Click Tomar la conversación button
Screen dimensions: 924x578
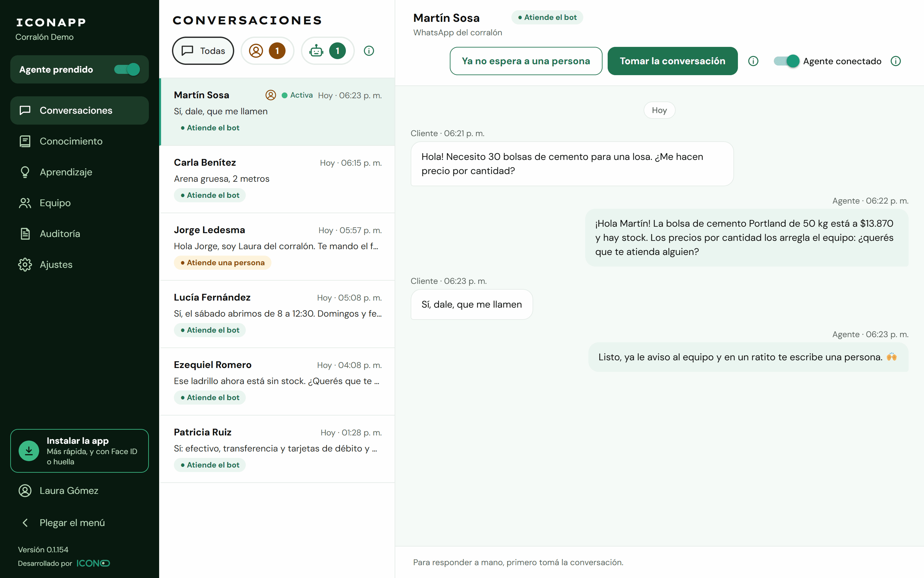(672, 61)
